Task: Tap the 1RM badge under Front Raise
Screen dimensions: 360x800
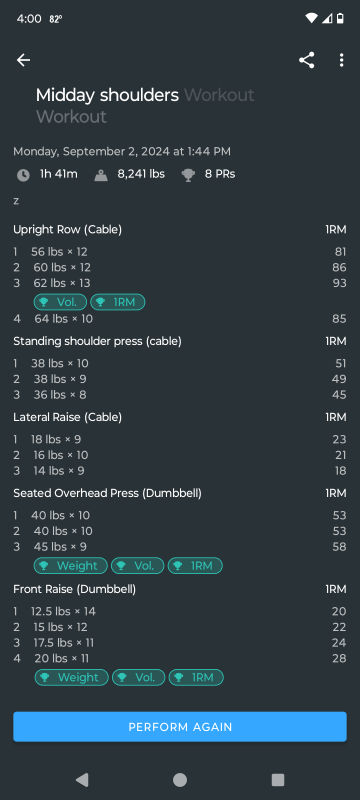Action: pyautogui.click(x=196, y=677)
